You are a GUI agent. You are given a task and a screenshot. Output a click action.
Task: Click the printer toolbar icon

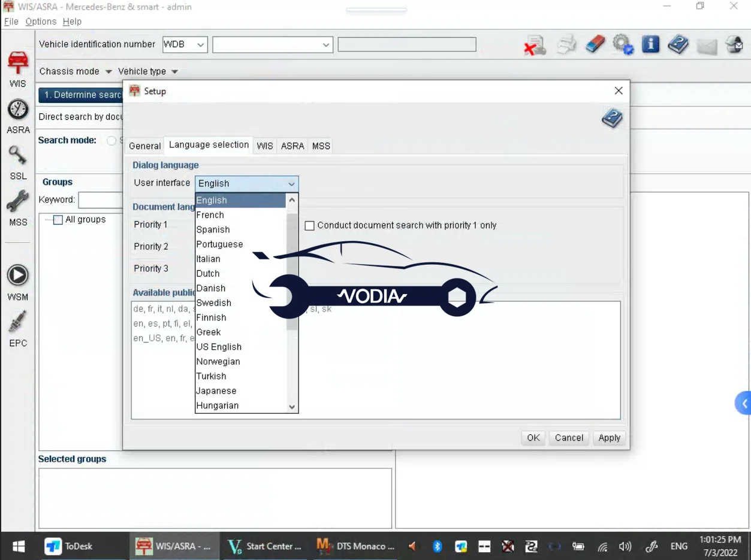pyautogui.click(x=566, y=45)
